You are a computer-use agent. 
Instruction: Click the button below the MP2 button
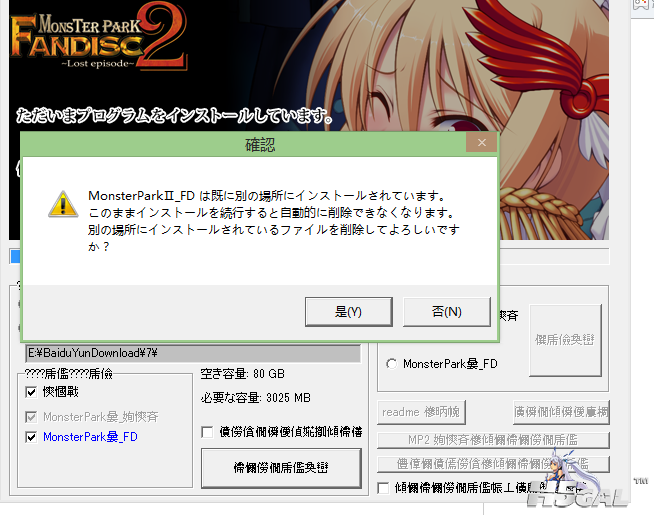493,464
